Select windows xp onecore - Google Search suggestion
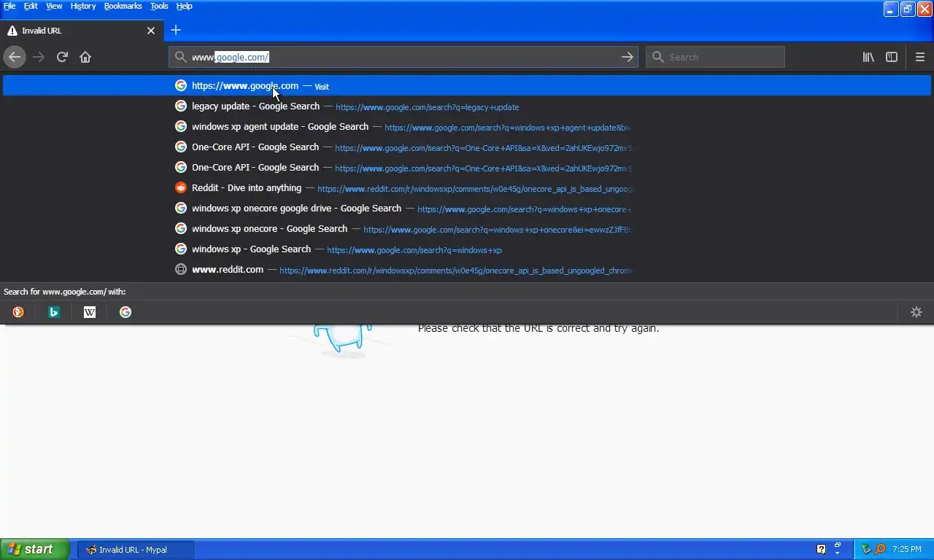Screen dimensions: 934x560 pyautogui.click(x=467, y=228)
